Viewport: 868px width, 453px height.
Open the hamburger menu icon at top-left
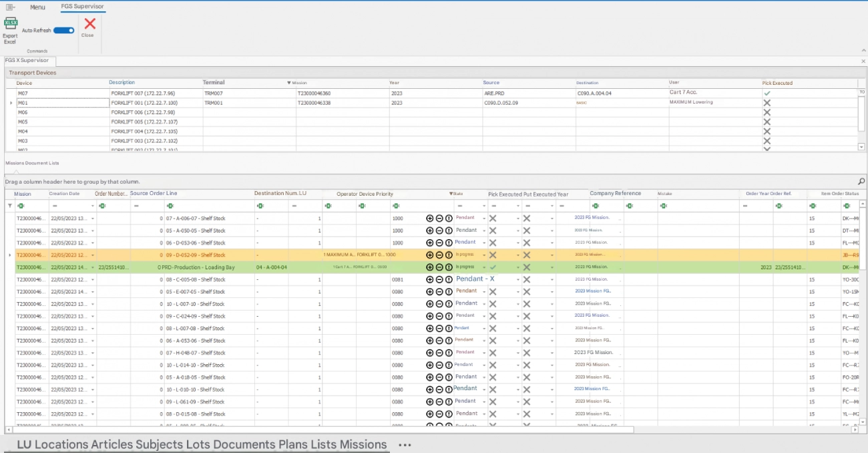click(x=10, y=7)
